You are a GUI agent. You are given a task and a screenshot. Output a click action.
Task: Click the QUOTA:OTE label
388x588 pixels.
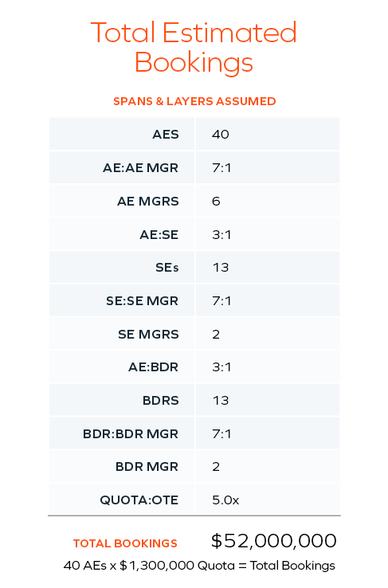[x=139, y=500]
